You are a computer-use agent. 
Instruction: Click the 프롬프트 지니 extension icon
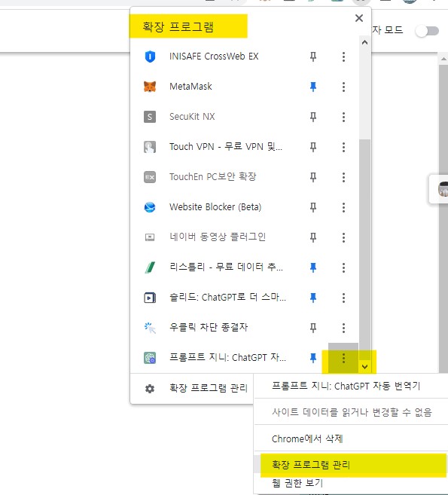[x=150, y=358]
